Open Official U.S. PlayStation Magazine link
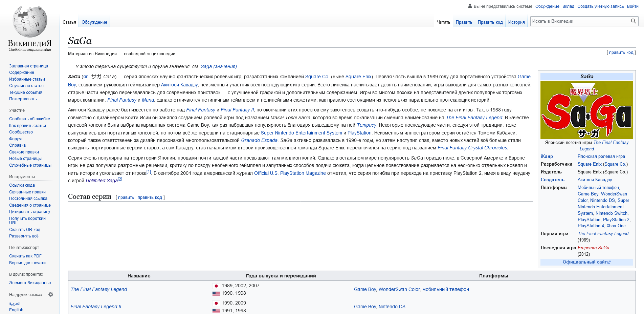Image resolution: width=644 pixels, height=314 pixels. coord(290,173)
